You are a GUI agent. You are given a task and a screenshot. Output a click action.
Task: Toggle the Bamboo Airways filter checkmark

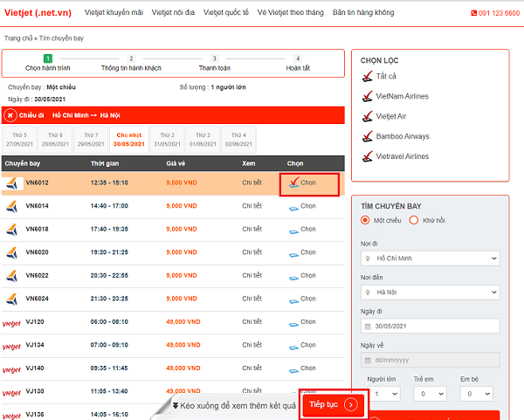(368, 136)
